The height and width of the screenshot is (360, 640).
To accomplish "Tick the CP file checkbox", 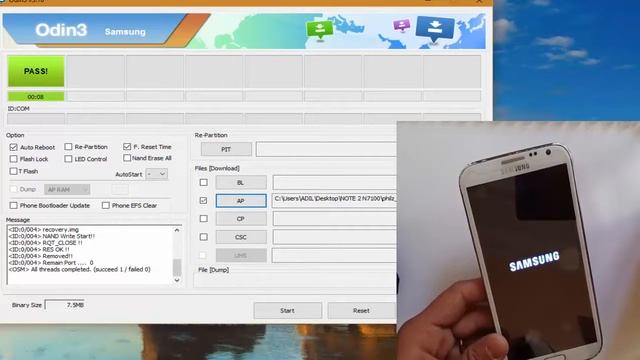I will [203, 219].
